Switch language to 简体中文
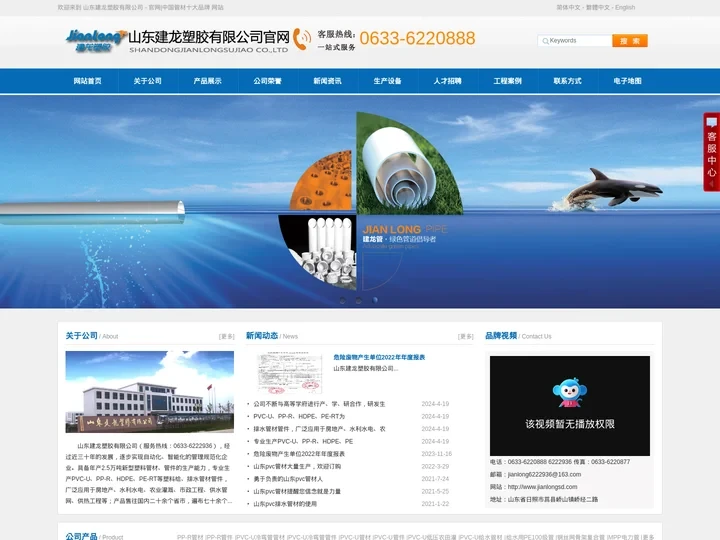The image size is (720, 540). pos(568,7)
